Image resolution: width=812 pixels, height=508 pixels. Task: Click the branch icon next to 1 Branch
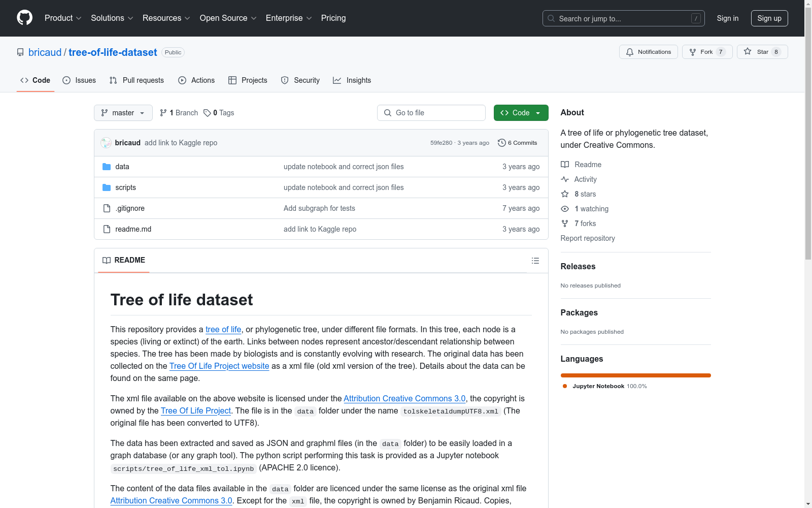[163, 113]
